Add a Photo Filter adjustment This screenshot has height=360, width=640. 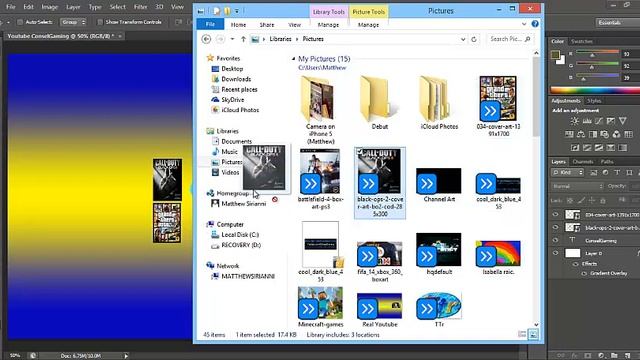coord(604,134)
